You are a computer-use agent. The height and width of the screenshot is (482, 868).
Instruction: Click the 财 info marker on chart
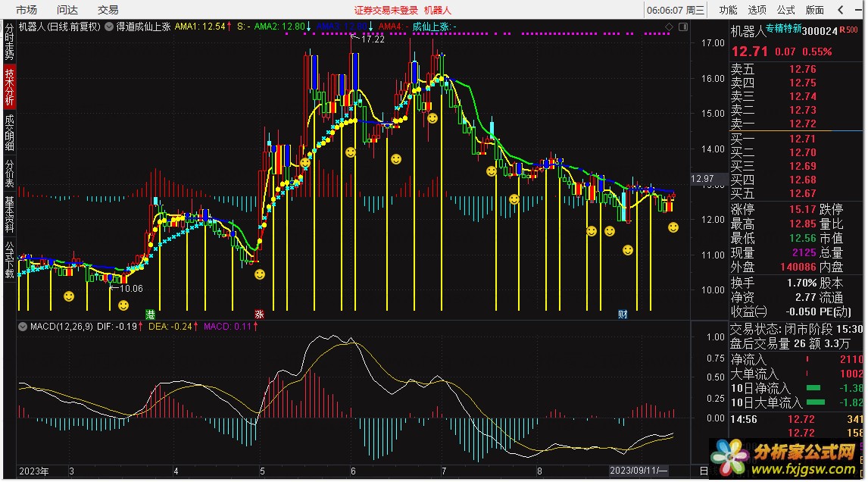(623, 314)
